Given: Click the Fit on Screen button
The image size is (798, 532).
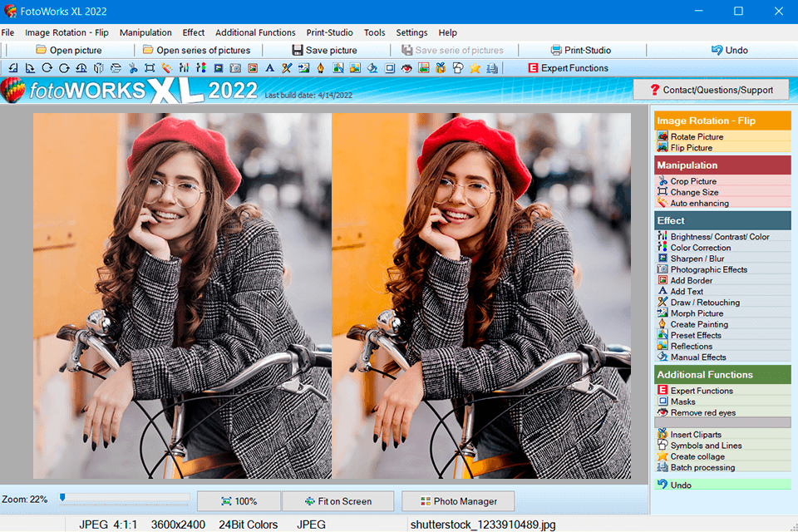Looking at the screenshot, I should 337,501.
